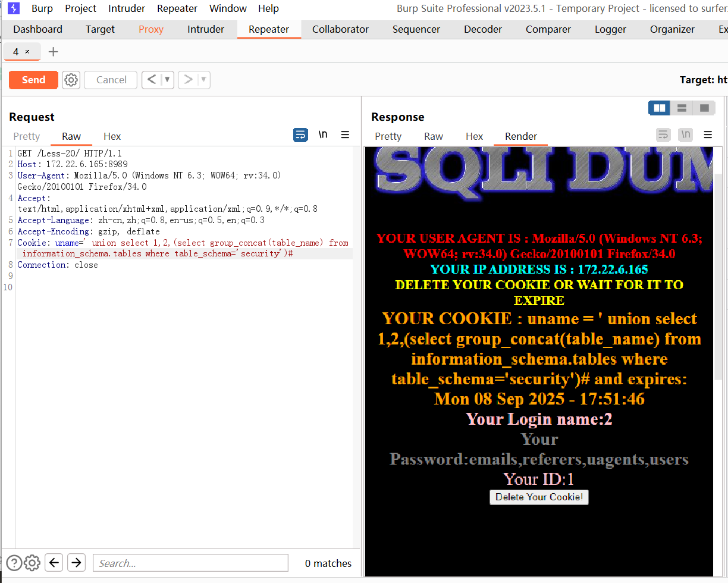The image size is (728, 583).
Task: Open the Repeater menu
Action: [177, 8]
